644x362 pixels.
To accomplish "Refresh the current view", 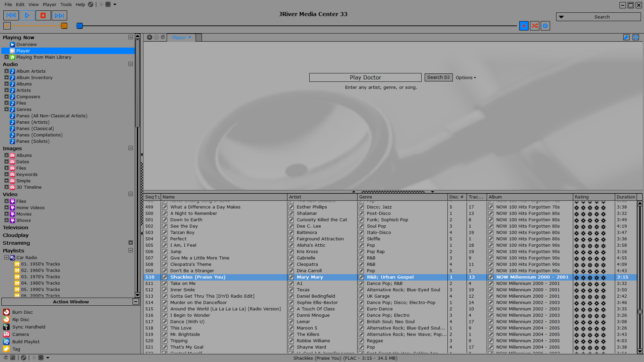I will 163,37.
